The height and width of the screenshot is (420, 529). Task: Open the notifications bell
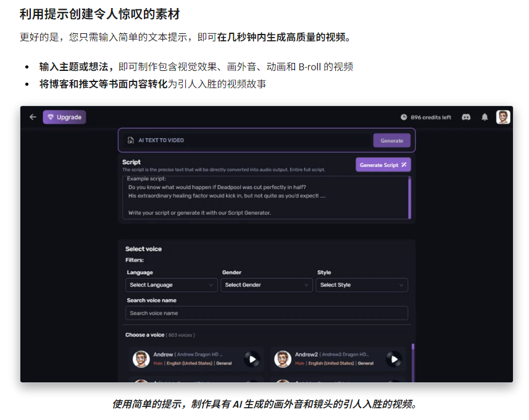(485, 117)
